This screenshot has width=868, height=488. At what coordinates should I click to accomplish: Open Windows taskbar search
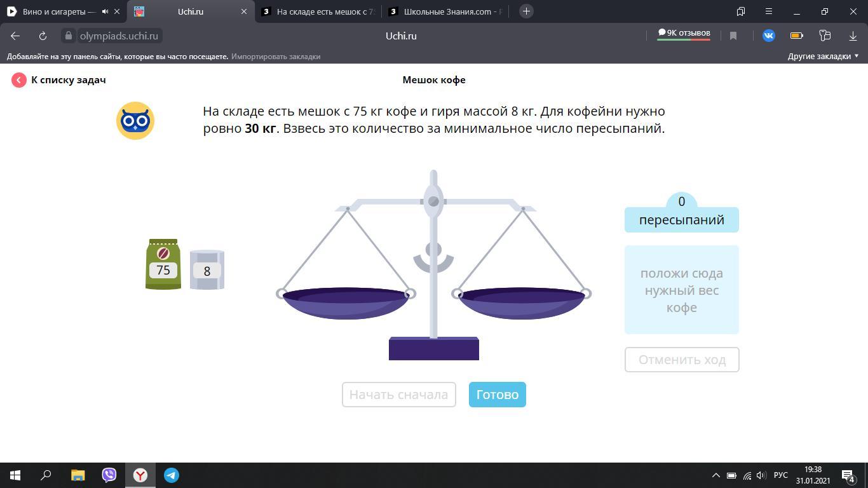click(46, 475)
